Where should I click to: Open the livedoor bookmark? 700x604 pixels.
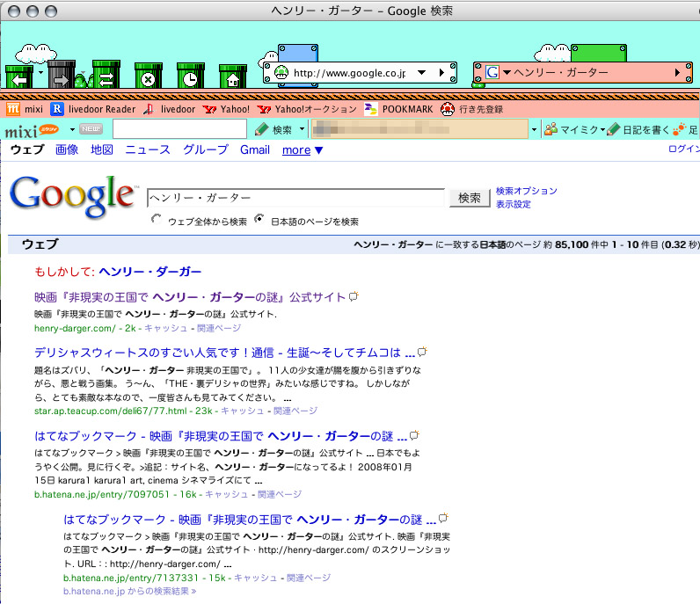(x=169, y=109)
